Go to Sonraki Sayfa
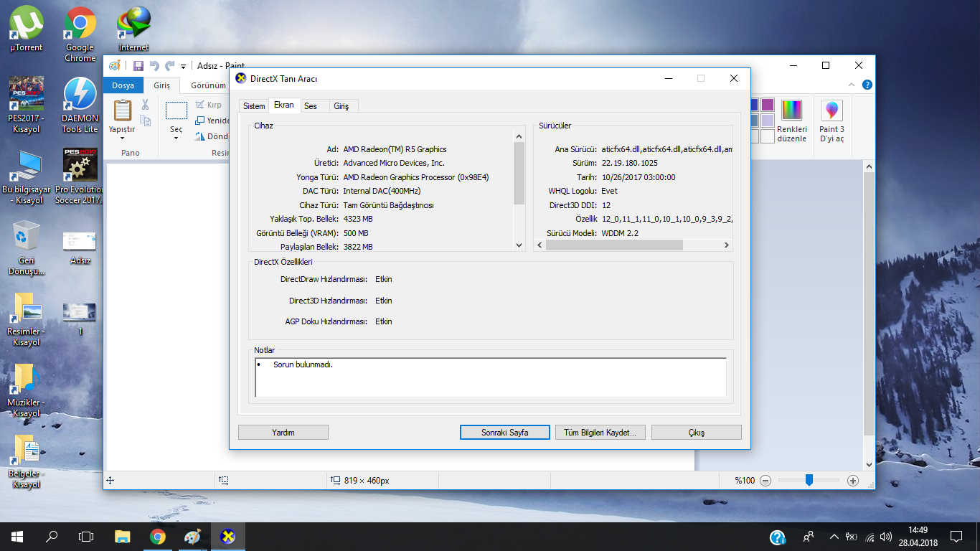Screen dimensions: 980x551 (x=505, y=433)
